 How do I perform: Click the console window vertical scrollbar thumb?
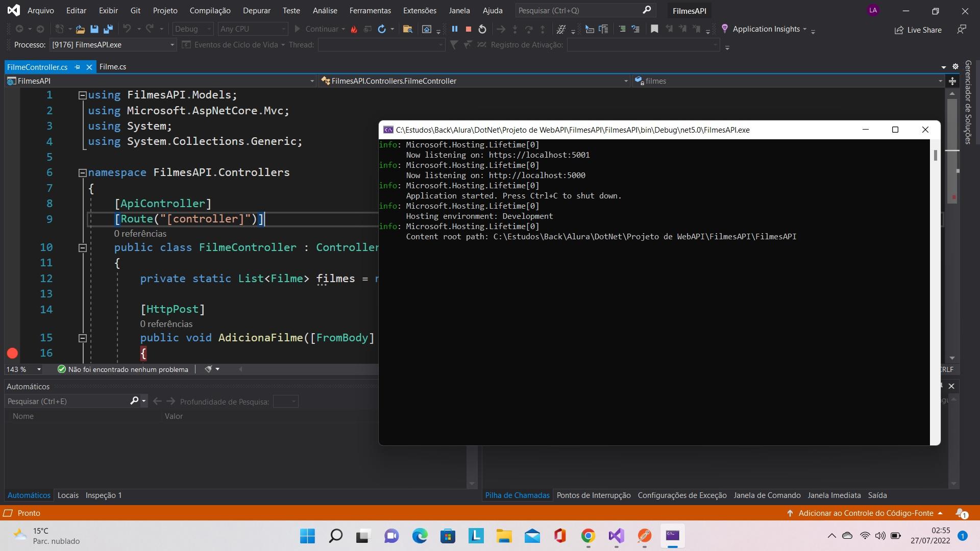pyautogui.click(x=935, y=155)
